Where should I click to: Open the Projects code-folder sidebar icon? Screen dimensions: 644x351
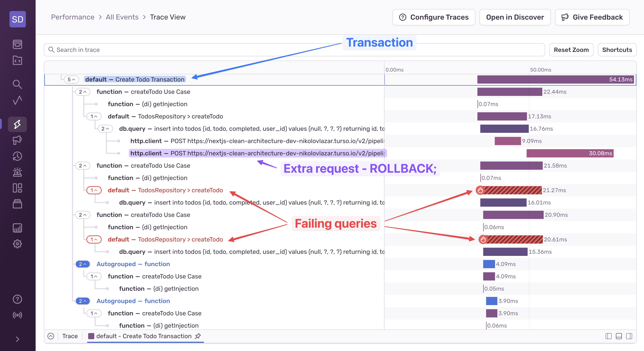click(17, 60)
